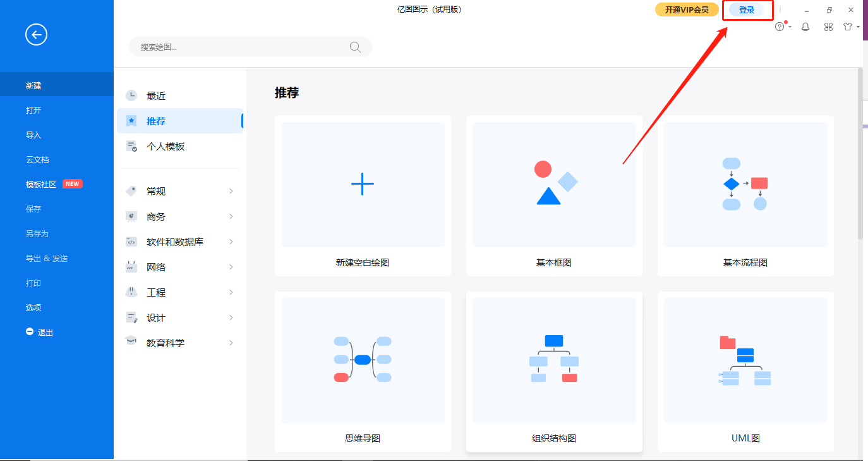Click the clock icon beside 最近
The width and height of the screenshot is (868, 461).
click(x=131, y=95)
